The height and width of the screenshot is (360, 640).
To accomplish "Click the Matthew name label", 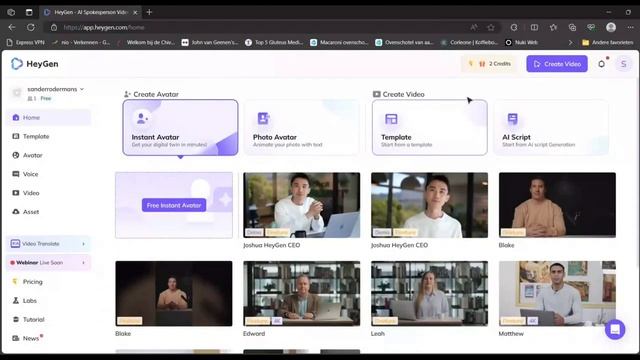I will [x=511, y=333].
